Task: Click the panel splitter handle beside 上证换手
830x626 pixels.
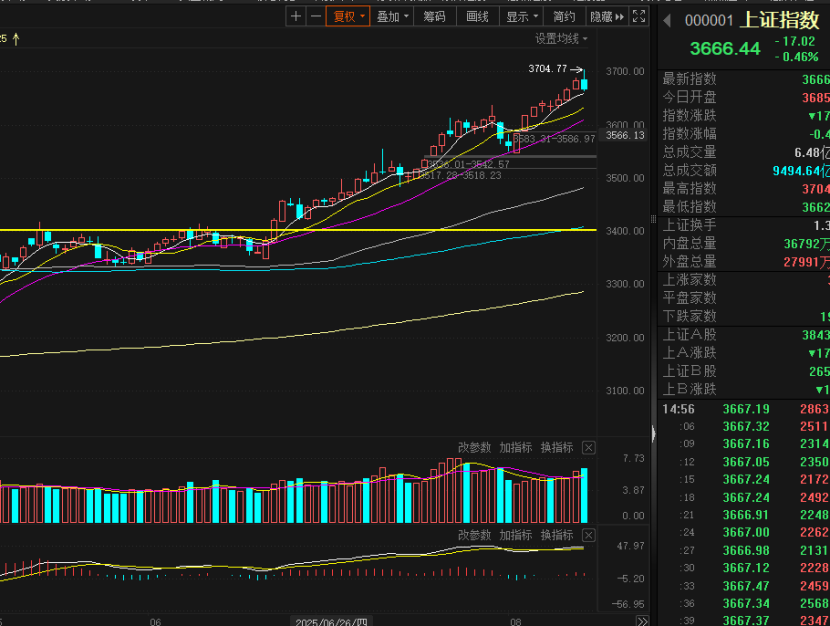Action: [x=653, y=219]
